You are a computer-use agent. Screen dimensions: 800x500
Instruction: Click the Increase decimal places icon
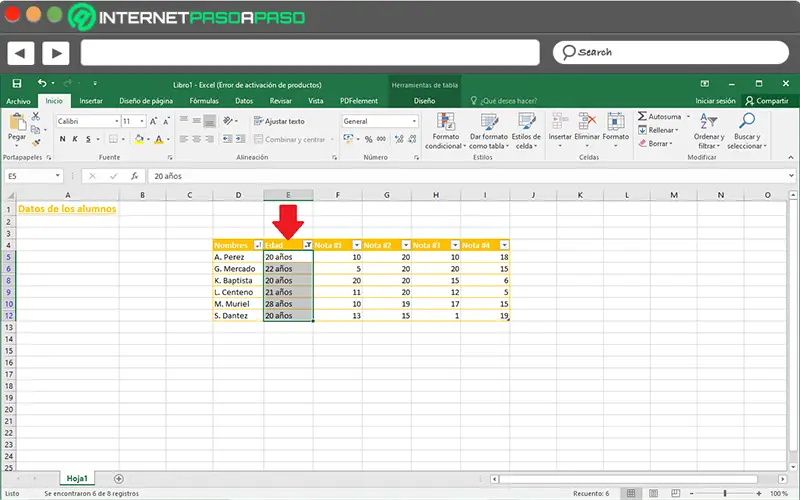coord(399,139)
